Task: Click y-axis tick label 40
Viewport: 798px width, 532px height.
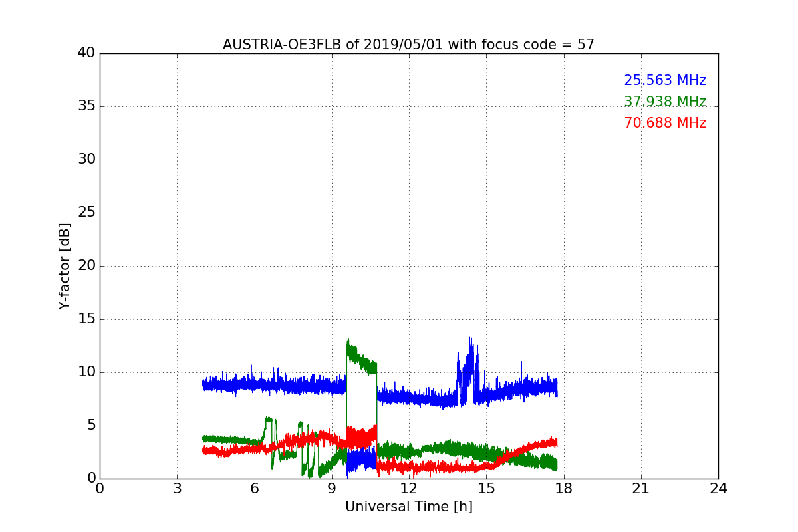Action: click(x=86, y=53)
